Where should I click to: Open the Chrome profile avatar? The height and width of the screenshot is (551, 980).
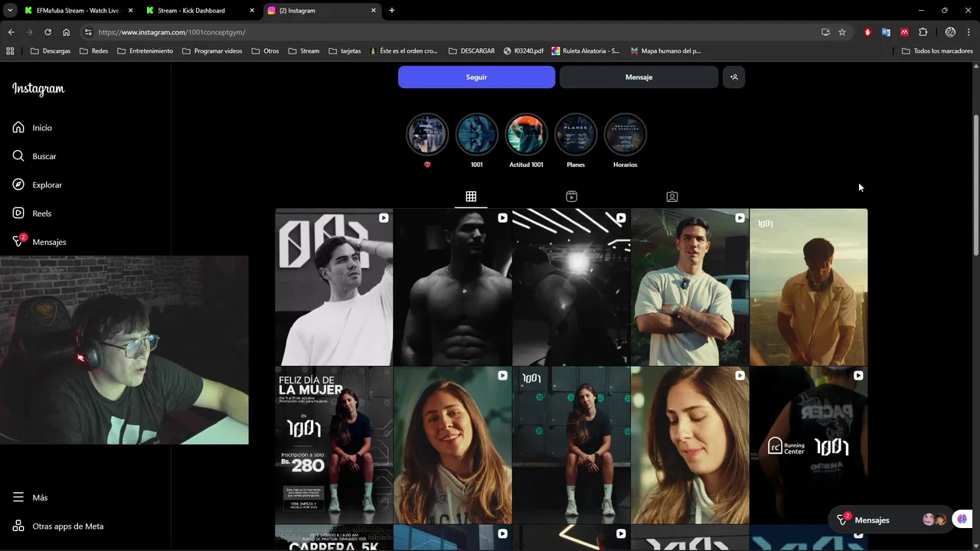[x=950, y=32]
